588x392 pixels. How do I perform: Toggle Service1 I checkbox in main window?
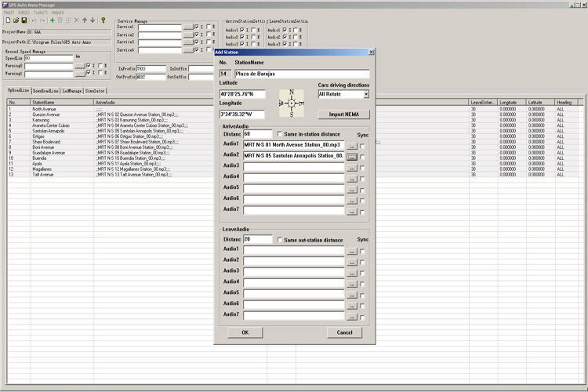(197, 27)
